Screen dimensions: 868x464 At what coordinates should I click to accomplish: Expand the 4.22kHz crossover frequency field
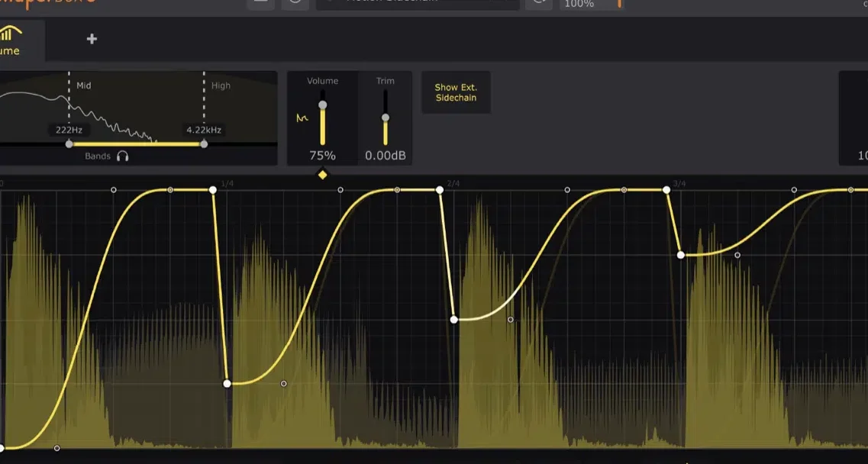pos(202,130)
